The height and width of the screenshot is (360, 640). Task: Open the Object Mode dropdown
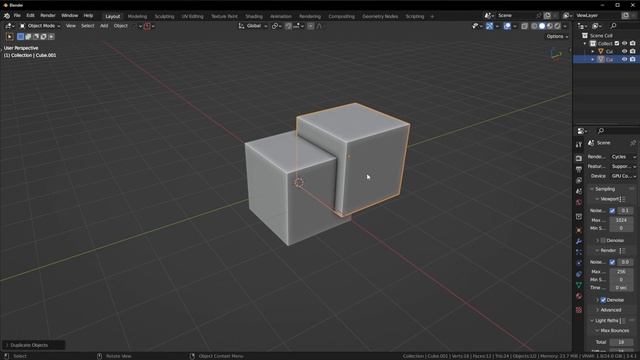(x=40, y=26)
